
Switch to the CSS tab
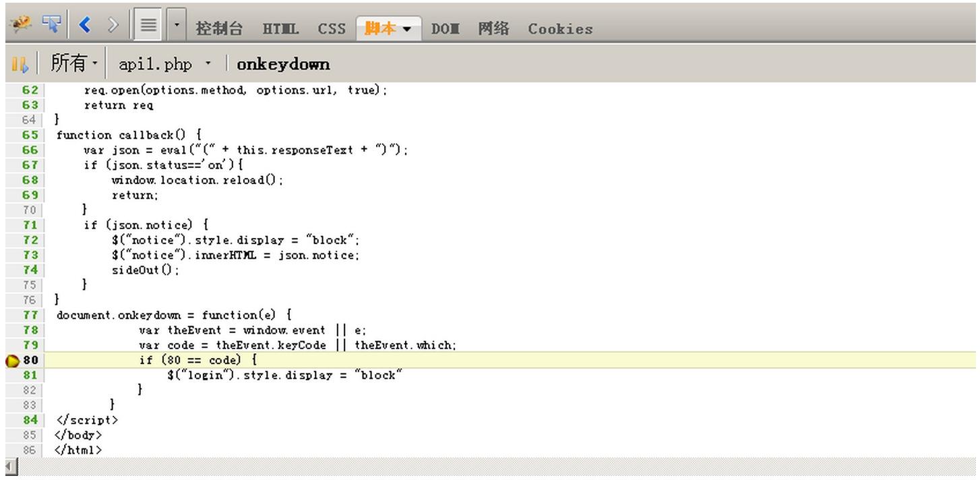tap(332, 29)
